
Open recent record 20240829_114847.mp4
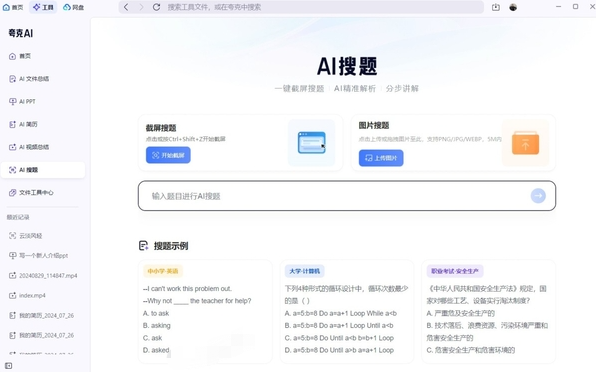[43, 275]
